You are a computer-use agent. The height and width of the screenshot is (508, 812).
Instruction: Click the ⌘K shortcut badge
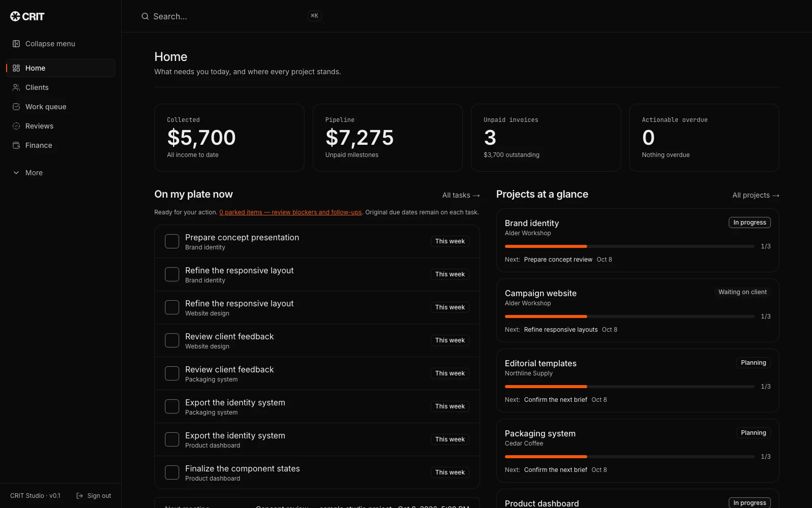click(314, 16)
